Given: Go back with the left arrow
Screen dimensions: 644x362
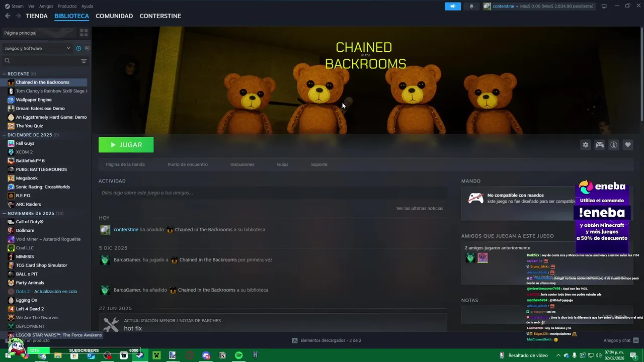Looking at the screenshot, I should (8, 16).
